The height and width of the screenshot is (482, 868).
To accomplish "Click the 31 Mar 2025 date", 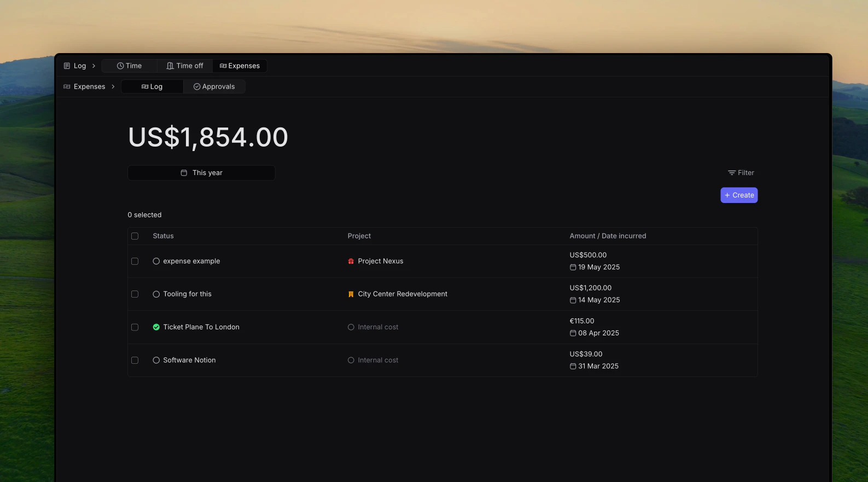I will [598, 367].
